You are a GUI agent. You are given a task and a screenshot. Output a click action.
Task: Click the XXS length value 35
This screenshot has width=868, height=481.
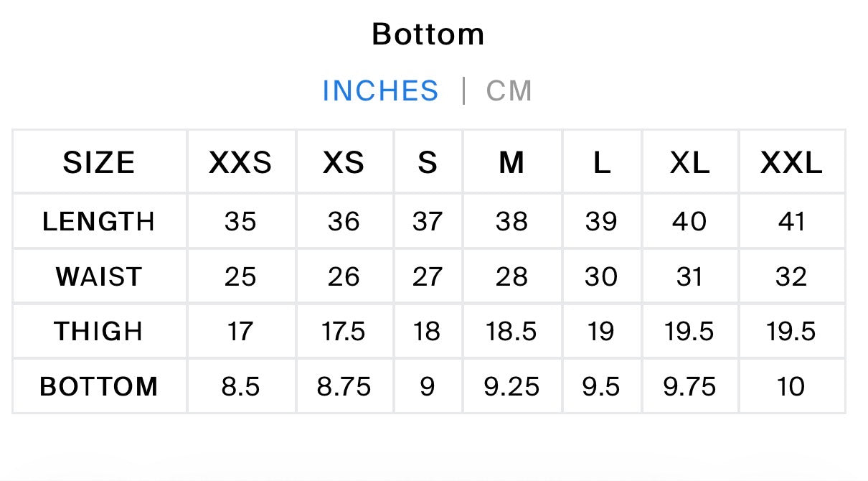(x=240, y=222)
